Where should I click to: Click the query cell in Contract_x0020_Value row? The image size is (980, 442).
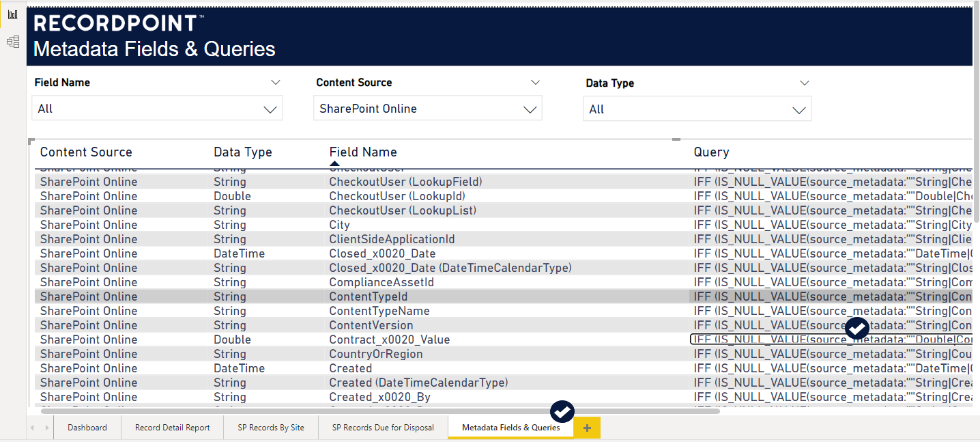coord(832,340)
